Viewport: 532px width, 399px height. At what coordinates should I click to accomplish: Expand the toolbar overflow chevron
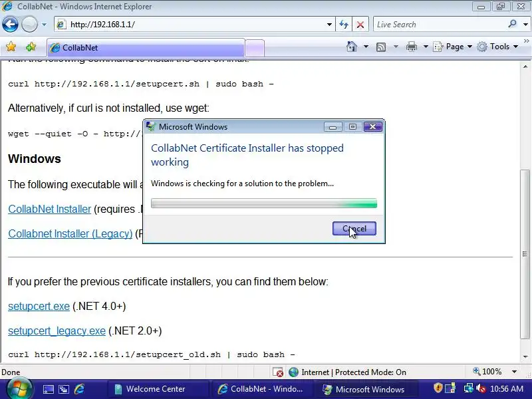[x=526, y=41]
